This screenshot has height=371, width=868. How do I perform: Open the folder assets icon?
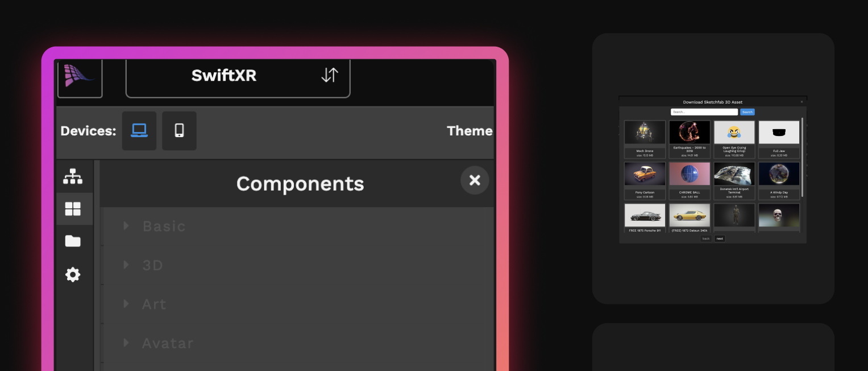(73, 241)
